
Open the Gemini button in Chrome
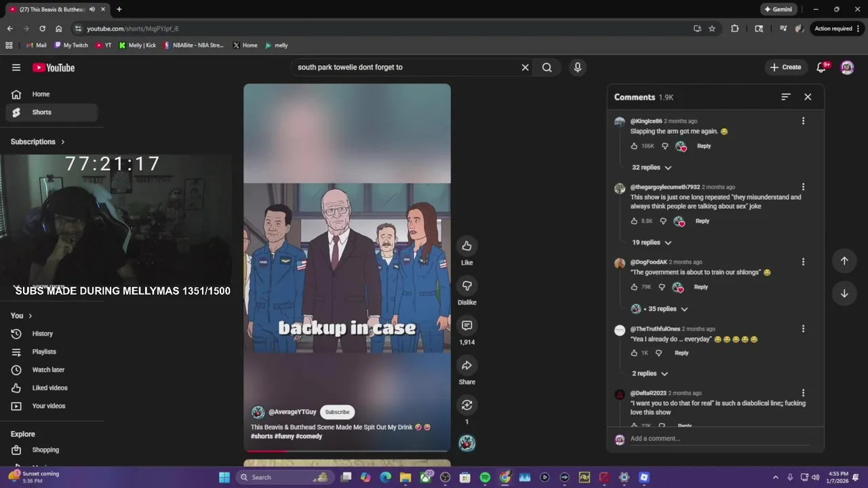tap(778, 9)
